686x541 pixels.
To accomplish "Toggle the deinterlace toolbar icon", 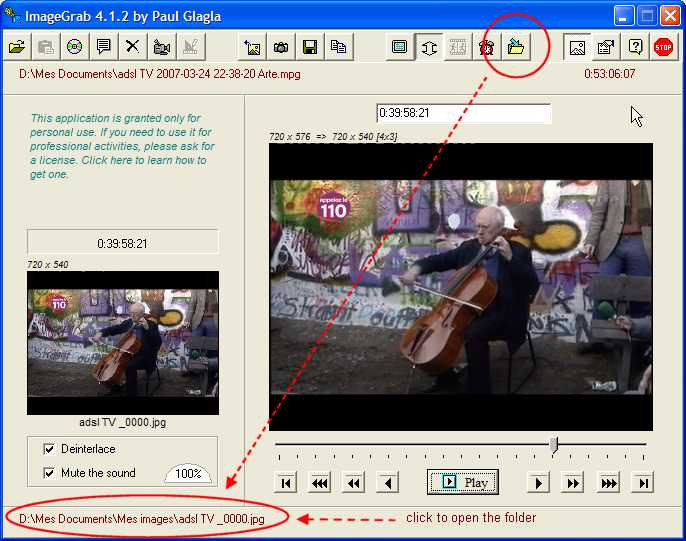I will pos(429,46).
